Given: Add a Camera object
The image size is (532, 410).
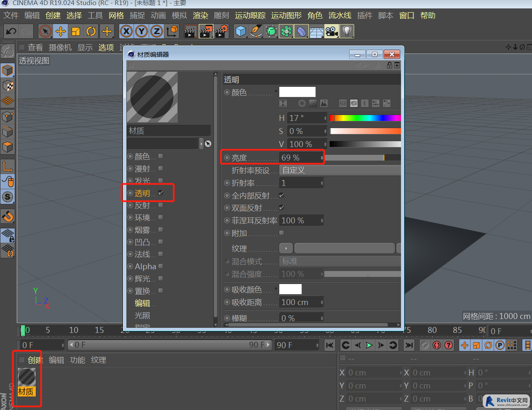Looking at the screenshot, I should click(x=332, y=31).
